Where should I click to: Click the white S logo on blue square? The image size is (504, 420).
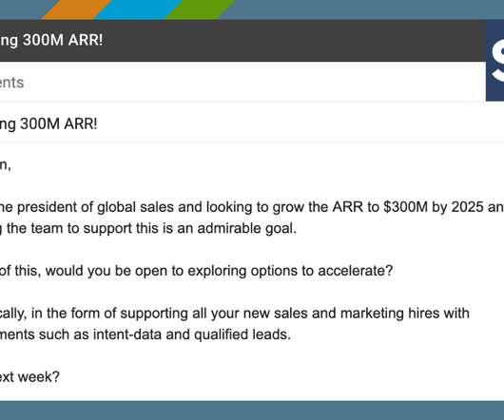495,61
